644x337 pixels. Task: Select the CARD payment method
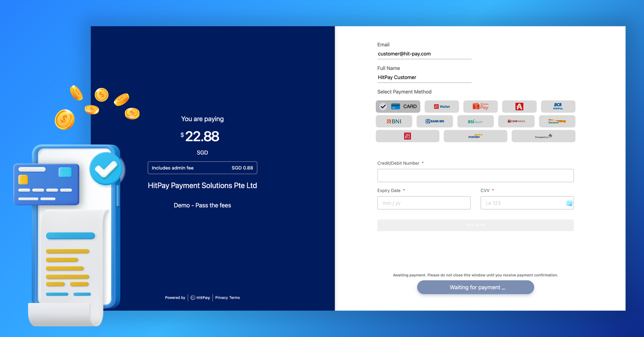(398, 107)
